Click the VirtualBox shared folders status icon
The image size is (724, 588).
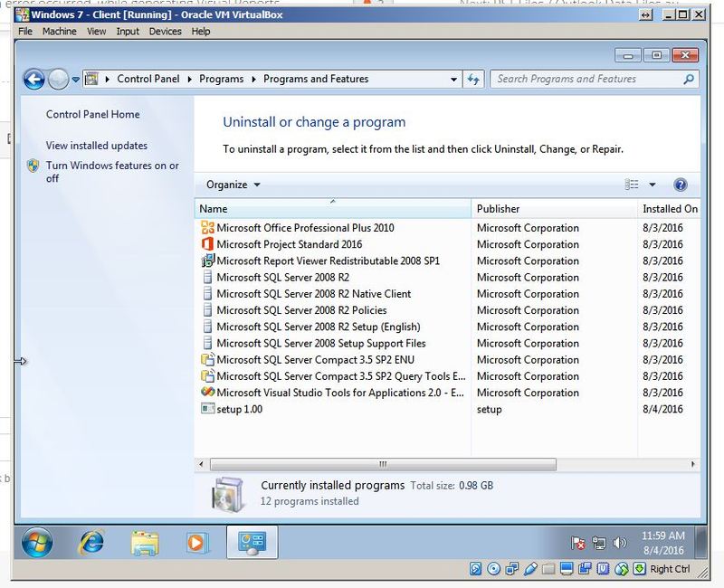point(548,569)
